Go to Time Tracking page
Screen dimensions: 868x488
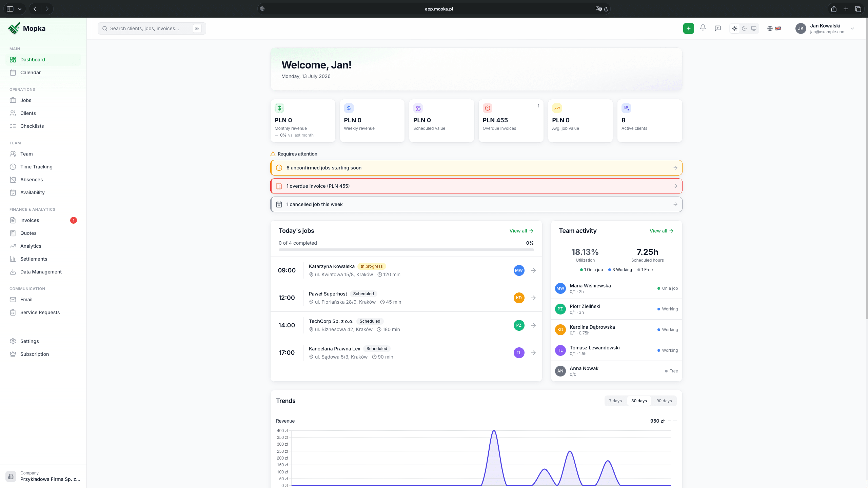[43, 167]
